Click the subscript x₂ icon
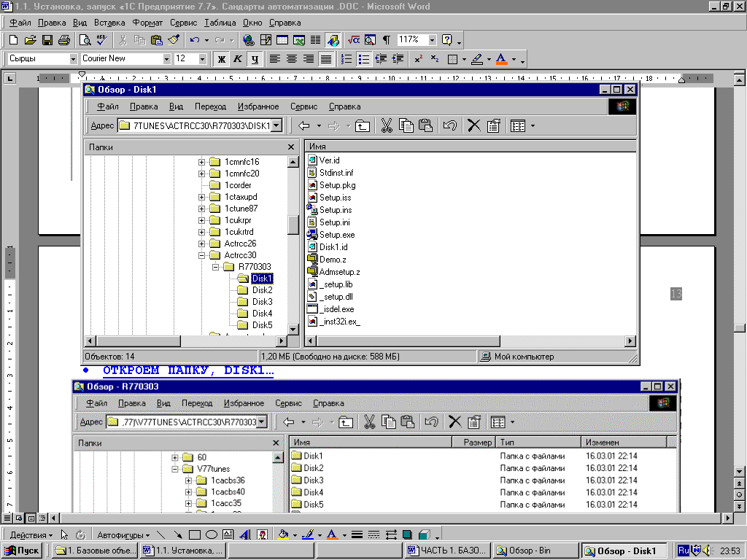 (x=435, y=59)
